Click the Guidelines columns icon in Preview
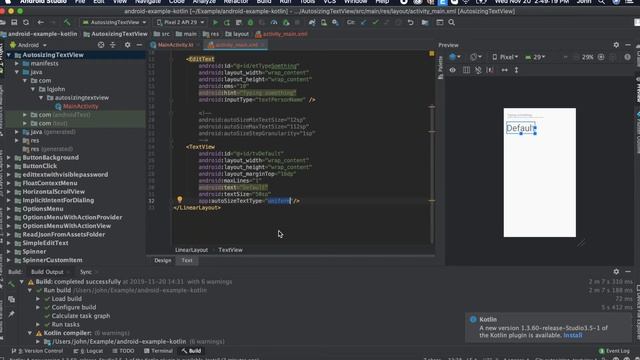Image resolution: width=640 pixels, height=360 pixels. coord(466,70)
